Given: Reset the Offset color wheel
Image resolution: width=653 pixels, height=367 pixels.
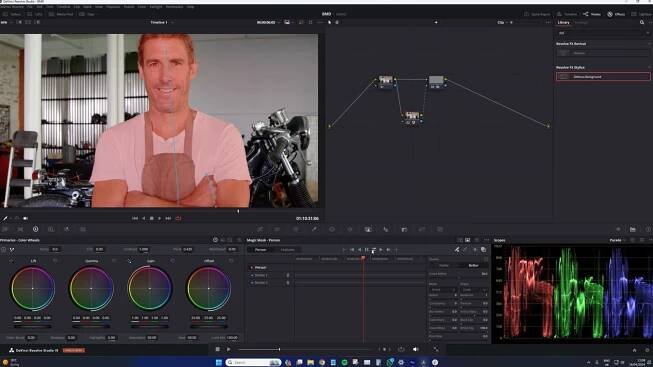Looking at the screenshot, I should pyautogui.click(x=231, y=261).
